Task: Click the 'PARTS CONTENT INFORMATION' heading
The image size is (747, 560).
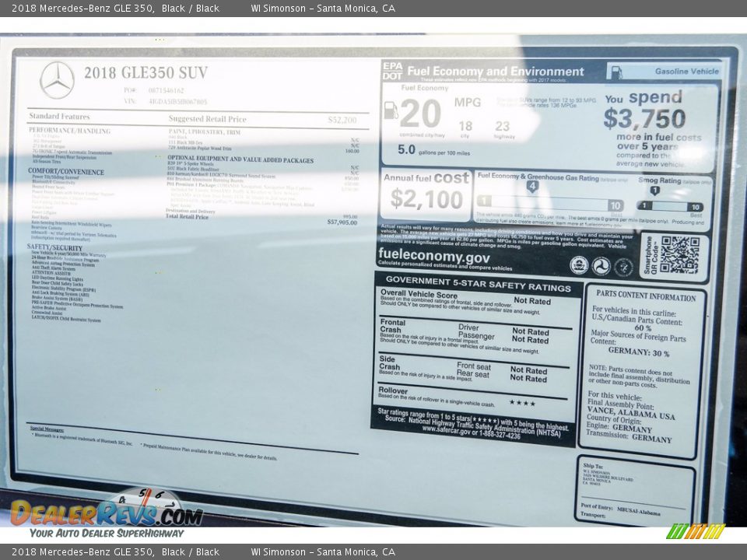Action: point(646,296)
